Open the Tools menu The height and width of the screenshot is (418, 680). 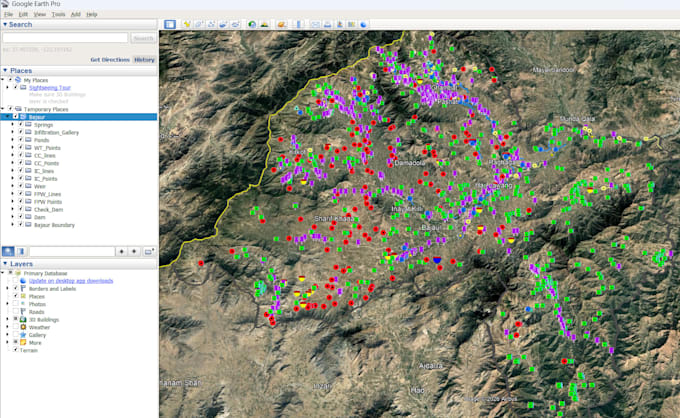click(58, 14)
